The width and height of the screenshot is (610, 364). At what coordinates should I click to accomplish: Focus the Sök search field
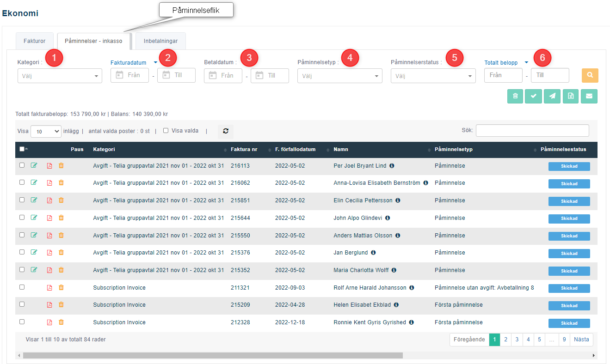(x=532, y=131)
